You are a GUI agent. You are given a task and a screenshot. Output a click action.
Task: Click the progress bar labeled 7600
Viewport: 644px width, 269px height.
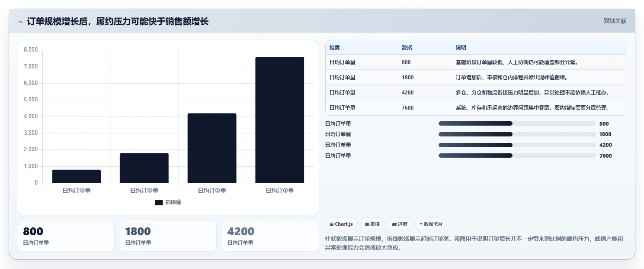tap(517, 156)
